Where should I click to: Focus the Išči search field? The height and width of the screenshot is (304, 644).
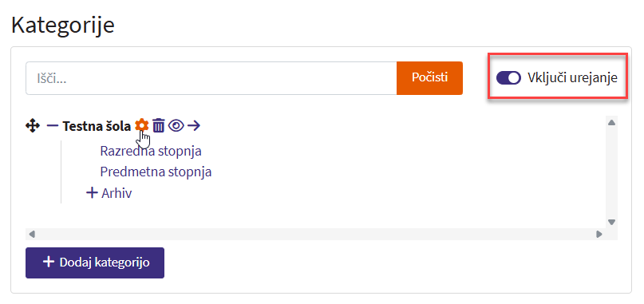tap(211, 78)
